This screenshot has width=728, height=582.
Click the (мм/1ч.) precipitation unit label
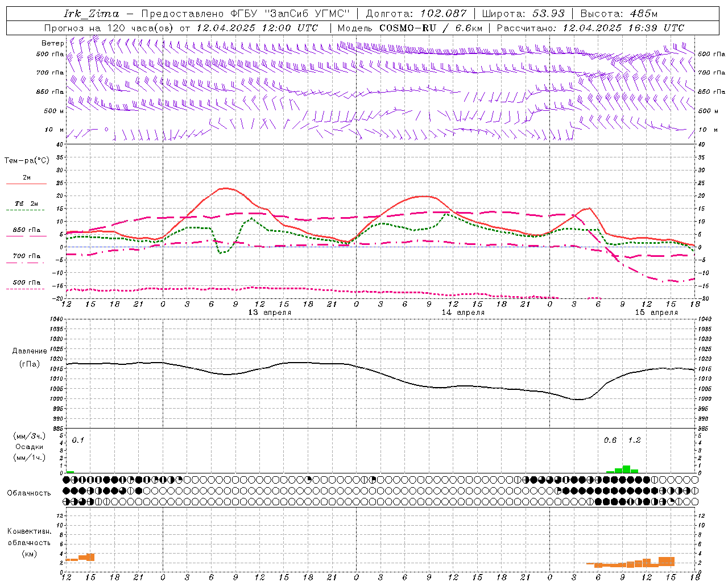coord(30,458)
